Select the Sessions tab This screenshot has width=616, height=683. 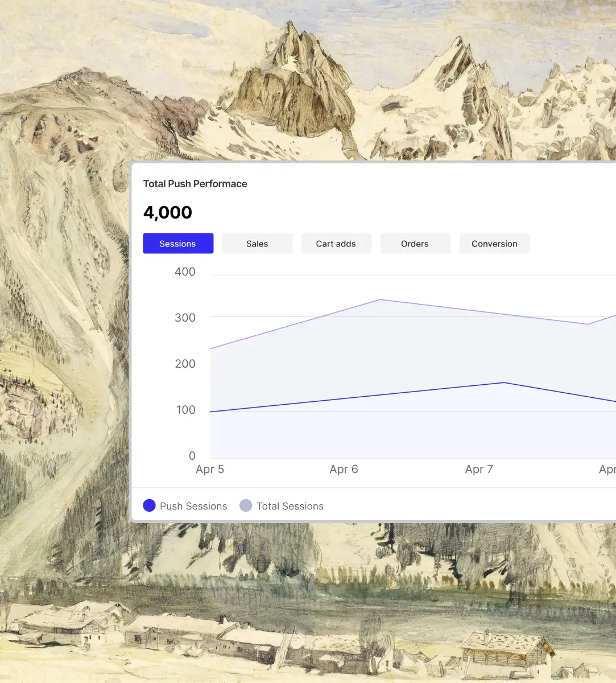pos(178,244)
